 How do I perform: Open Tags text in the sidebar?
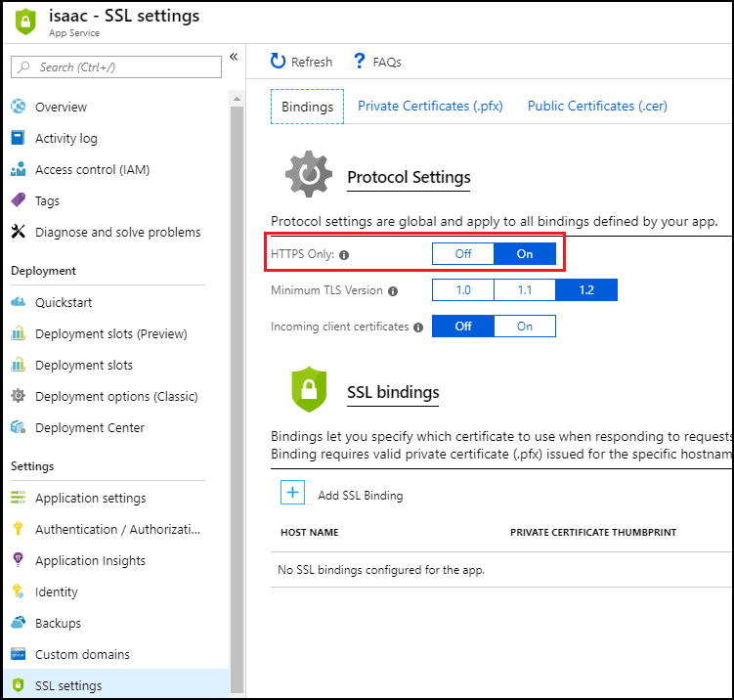click(47, 200)
